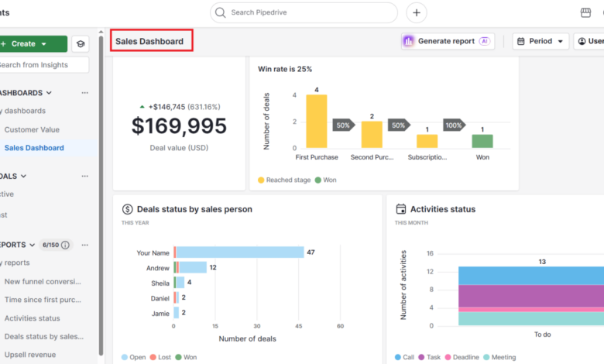The height and width of the screenshot is (364, 604).
Task: Click the magnifier icon in Search Pipedrive
Action: tap(221, 12)
